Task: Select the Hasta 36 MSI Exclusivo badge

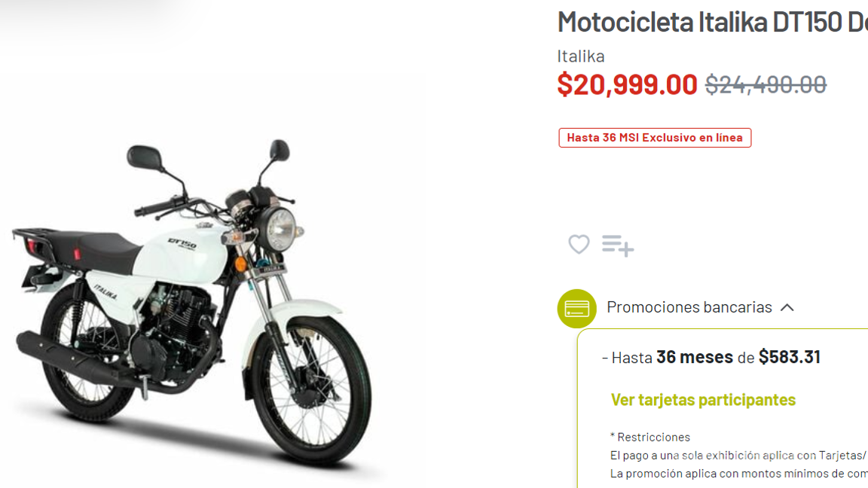Action: point(654,137)
